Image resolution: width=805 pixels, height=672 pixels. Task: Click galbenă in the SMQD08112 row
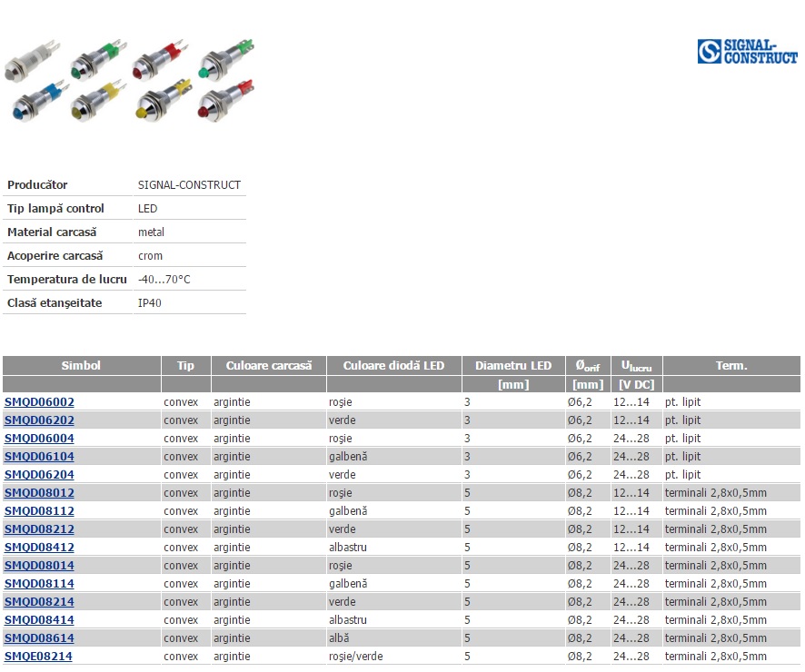pyautogui.click(x=348, y=511)
